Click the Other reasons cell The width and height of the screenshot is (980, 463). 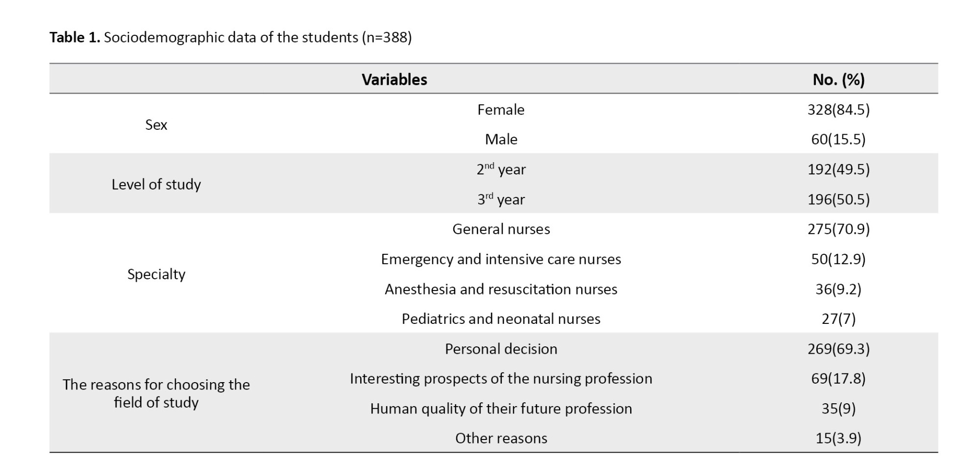(x=501, y=438)
